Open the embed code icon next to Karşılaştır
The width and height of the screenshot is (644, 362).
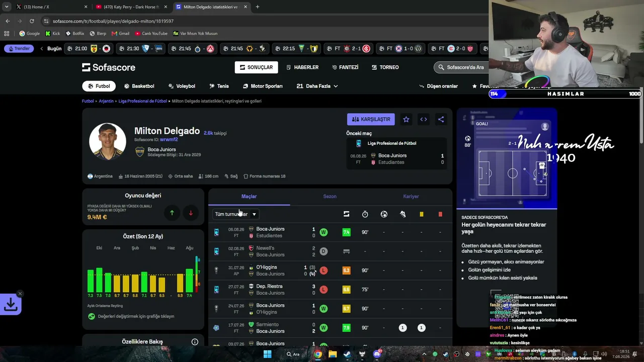pyautogui.click(x=424, y=119)
